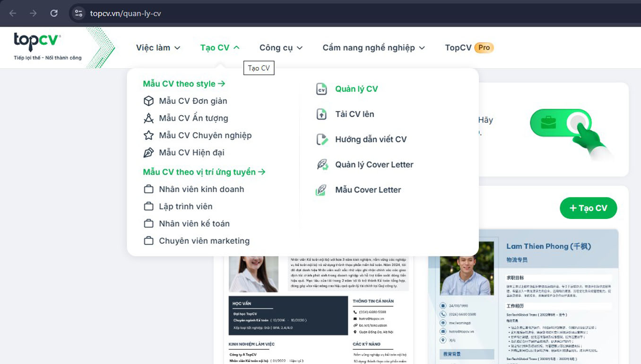Toggle the green job-search switch illustration

tap(561, 124)
